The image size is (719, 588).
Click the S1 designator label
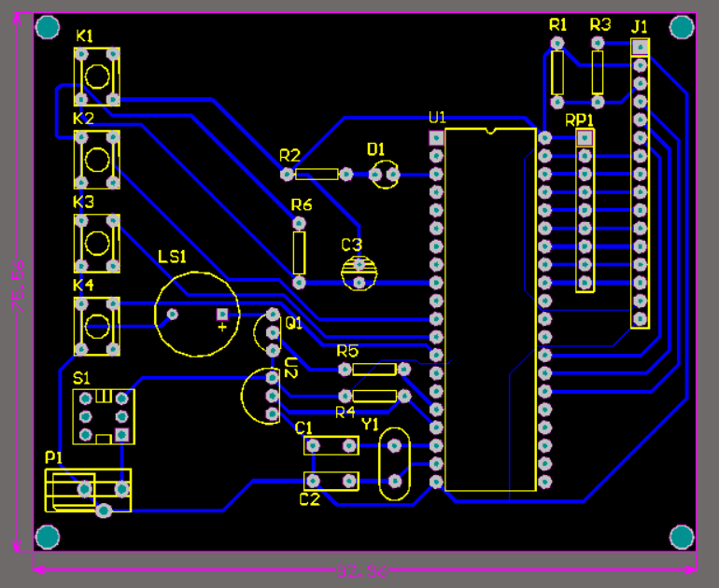point(81,379)
